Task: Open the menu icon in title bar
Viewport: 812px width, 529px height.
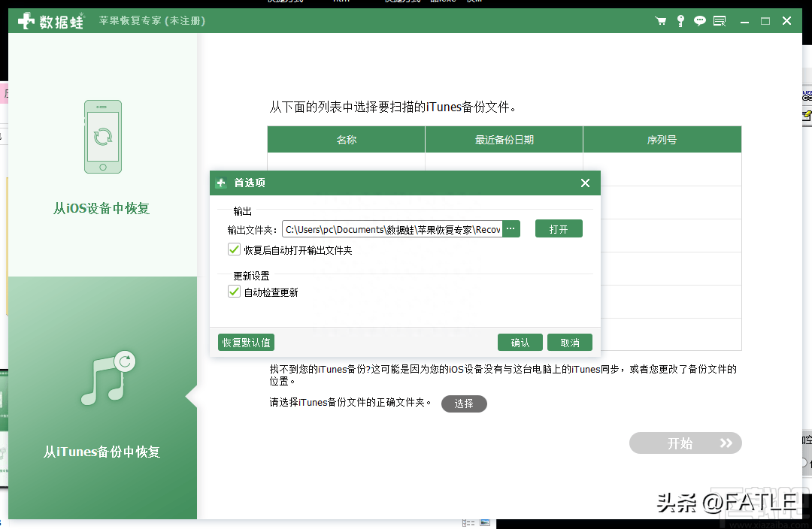Action: [x=720, y=21]
